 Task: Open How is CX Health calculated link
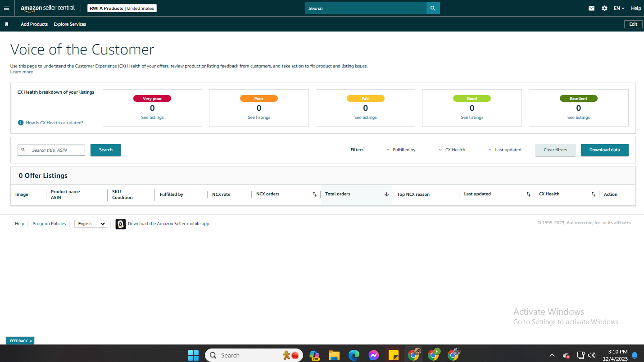[x=54, y=122]
